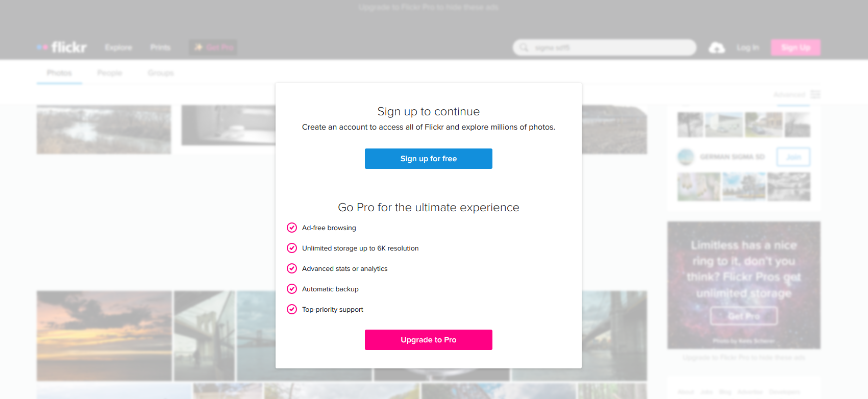Click the upload cloud icon
The width and height of the screenshot is (868, 399).
coord(717,47)
